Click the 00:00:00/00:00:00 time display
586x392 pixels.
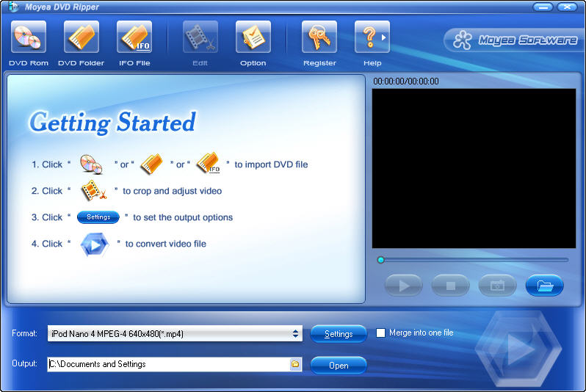pyautogui.click(x=406, y=81)
